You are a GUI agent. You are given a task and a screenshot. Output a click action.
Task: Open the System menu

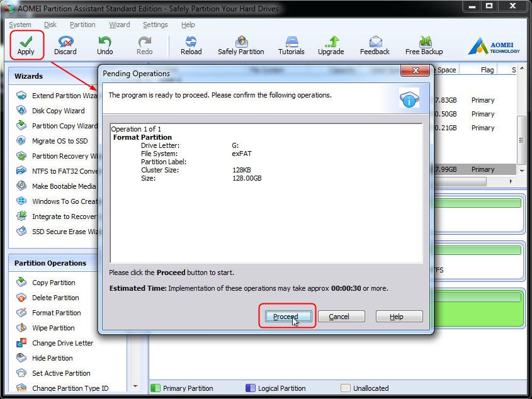click(20, 25)
